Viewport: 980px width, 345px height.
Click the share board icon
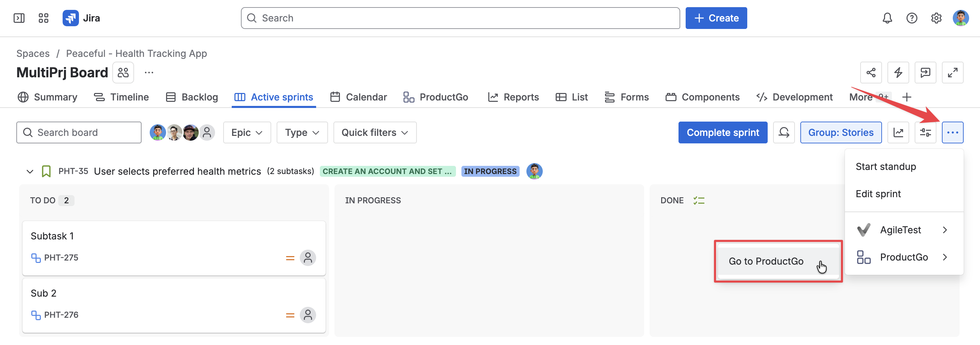click(871, 72)
